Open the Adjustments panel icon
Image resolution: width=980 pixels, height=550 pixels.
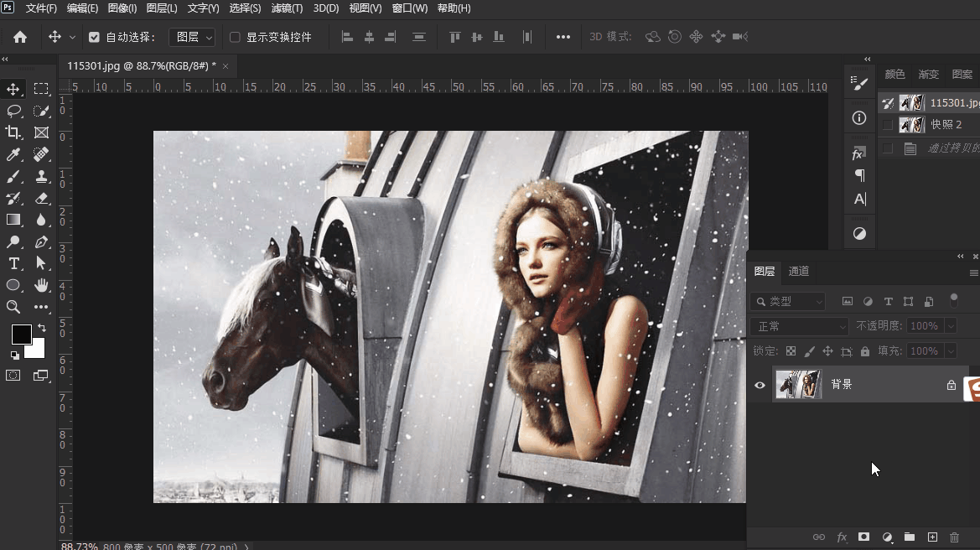tap(859, 233)
